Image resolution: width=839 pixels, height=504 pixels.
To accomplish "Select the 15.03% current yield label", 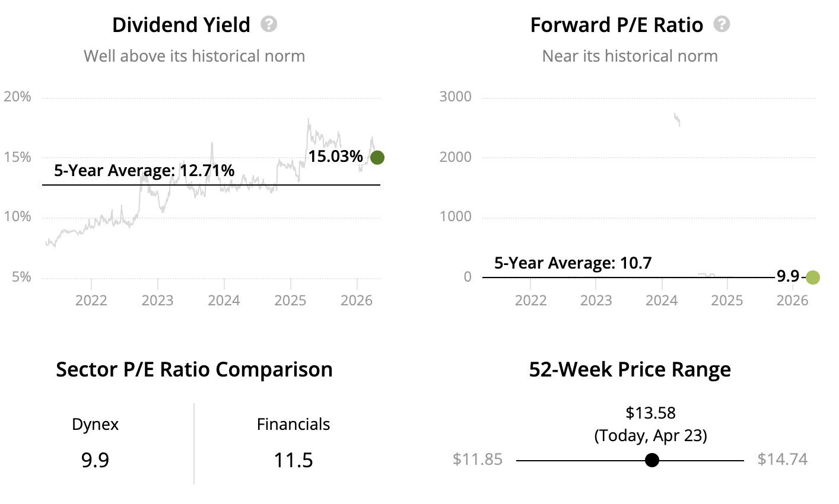I will click(335, 157).
